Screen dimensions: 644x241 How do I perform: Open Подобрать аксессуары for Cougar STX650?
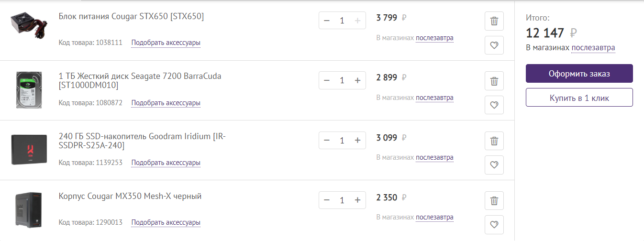point(166,43)
